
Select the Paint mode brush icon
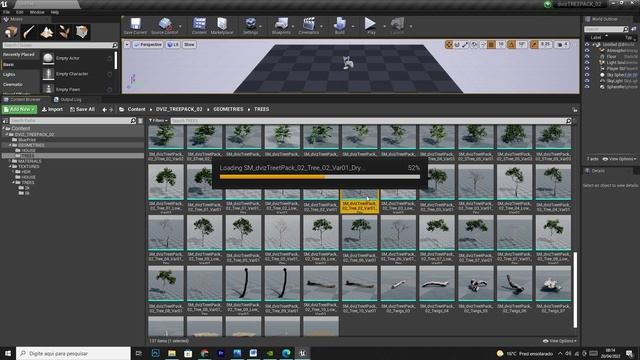pyautogui.click(x=29, y=32)
